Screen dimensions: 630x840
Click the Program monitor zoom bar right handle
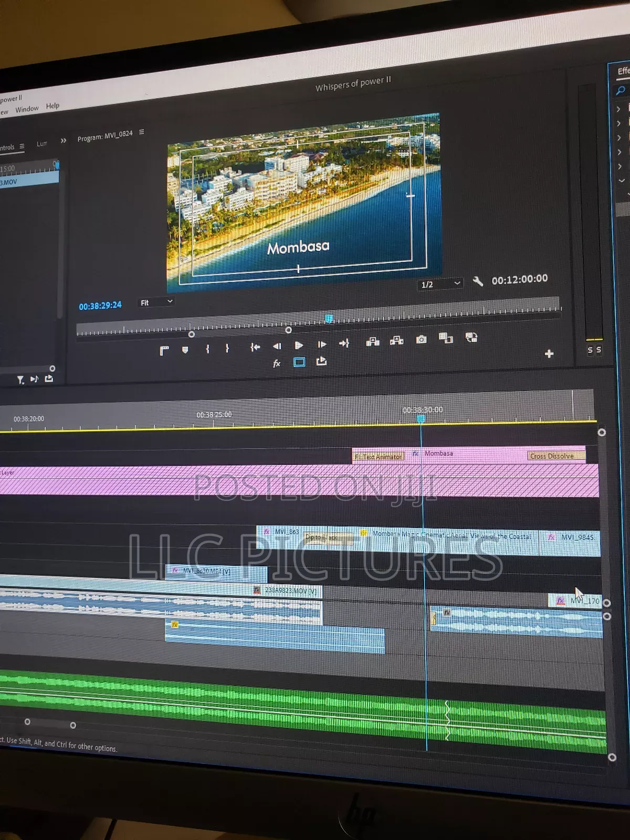click(288, 330)
